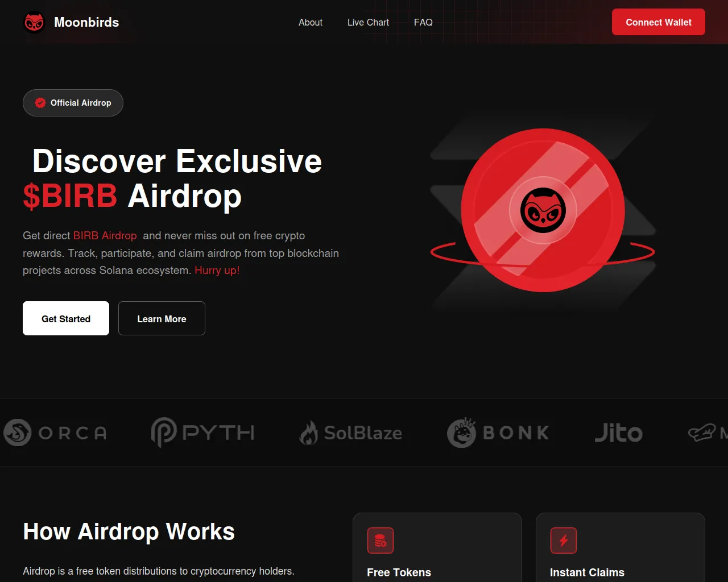Click the Pyth P logo icon
Viewport: 728px width, 582px height.
tap(164, 433)
